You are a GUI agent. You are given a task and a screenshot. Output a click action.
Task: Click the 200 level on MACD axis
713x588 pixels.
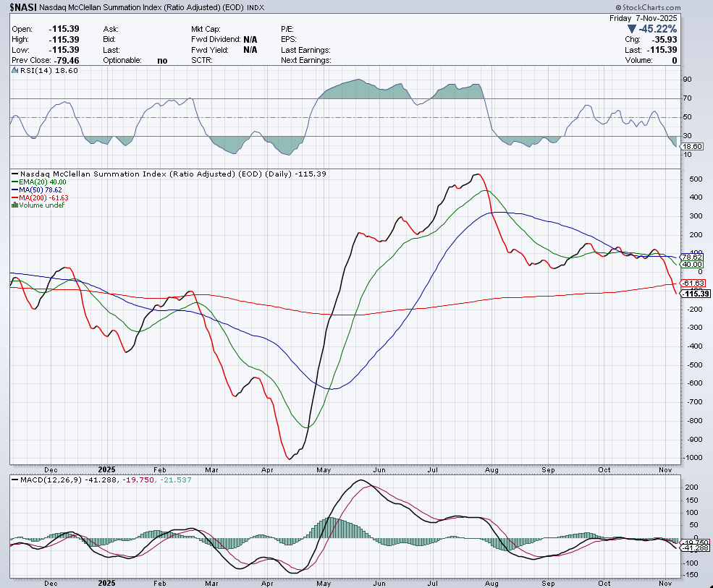click(x=691, y=487)
